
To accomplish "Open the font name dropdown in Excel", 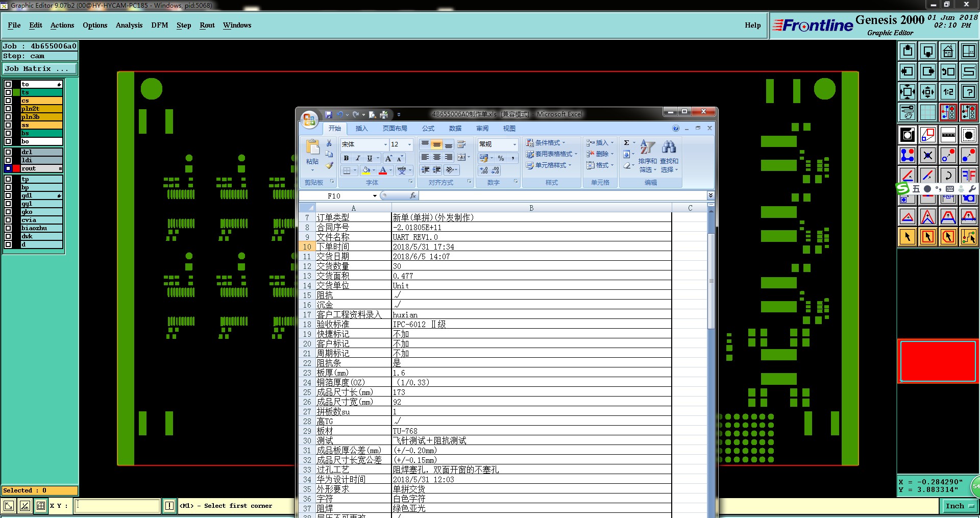I will point(385,144).
